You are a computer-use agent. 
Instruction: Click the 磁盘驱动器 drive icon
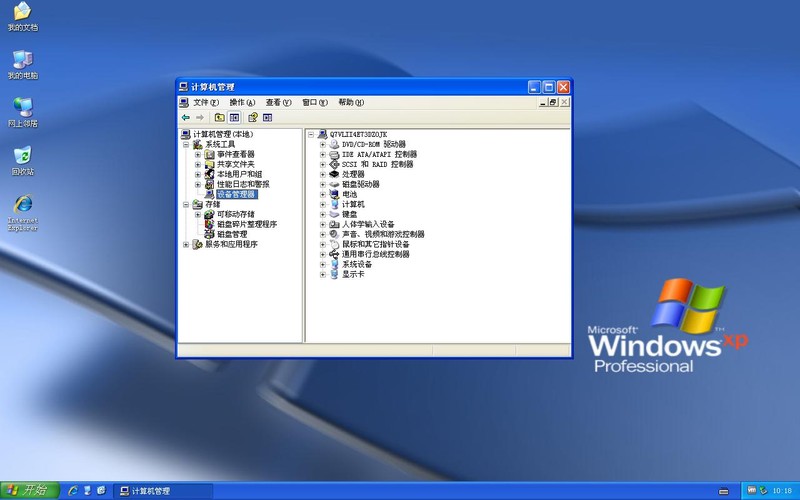(334, 184)
